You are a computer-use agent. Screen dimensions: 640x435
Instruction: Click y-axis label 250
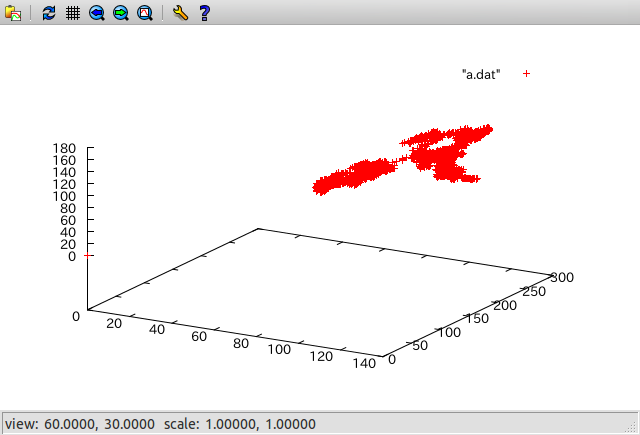[534, 291]
